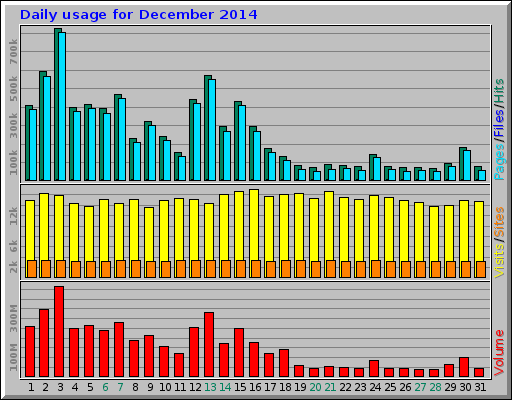Click the green day 6 label
This screenshot has height=400, width=512.
point(105,387)
